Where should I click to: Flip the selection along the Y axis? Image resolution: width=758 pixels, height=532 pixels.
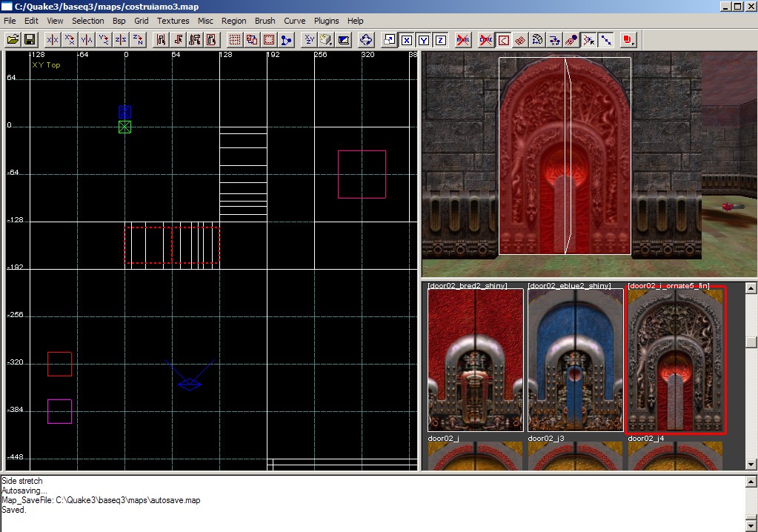click(87, 39)
